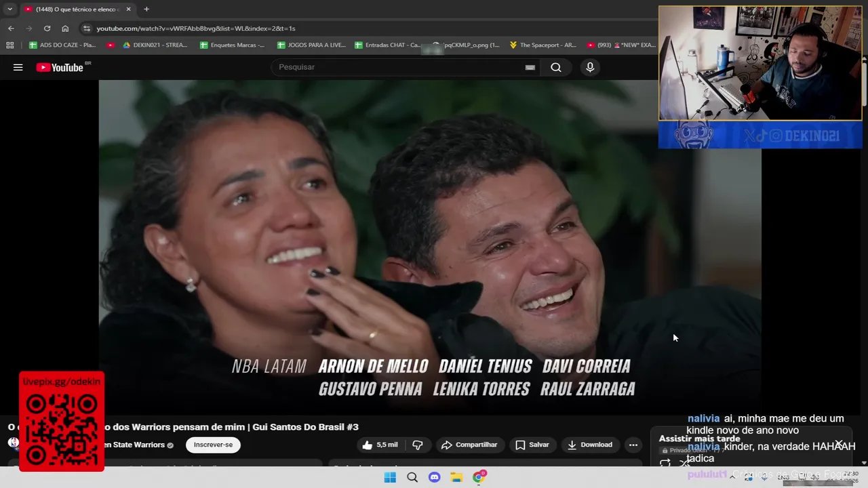Screen dimensions: 868x488
Task: Click the 5,5 mil like count
Action: (x=387, y=445)
